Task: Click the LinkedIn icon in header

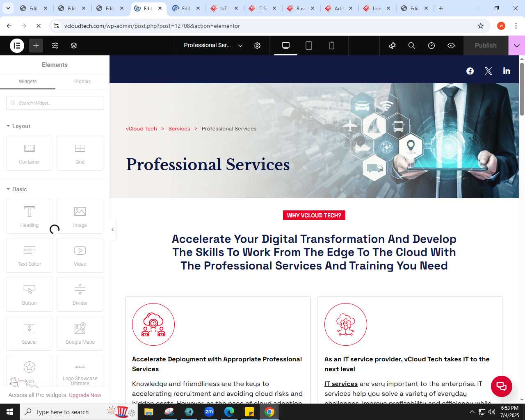Action: pos(507,71)
